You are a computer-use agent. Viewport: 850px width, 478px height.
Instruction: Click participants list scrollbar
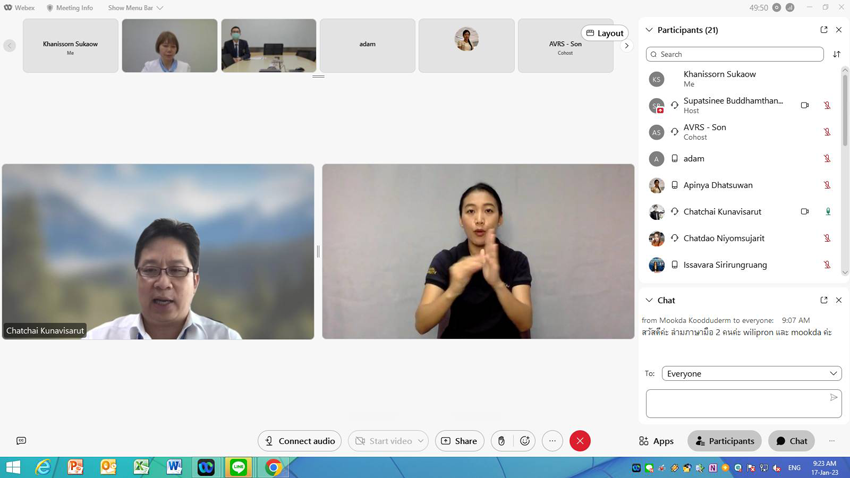(x=845, y=111)
